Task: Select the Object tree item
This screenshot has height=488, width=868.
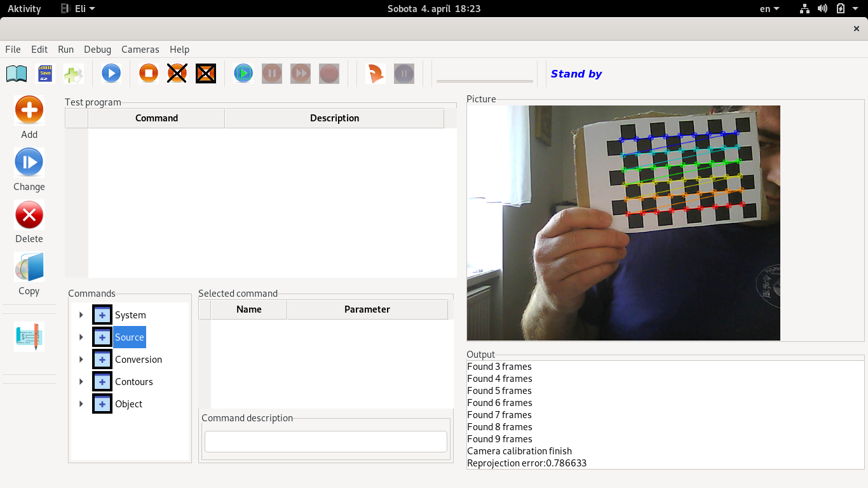Action: (x=128, y=404)
